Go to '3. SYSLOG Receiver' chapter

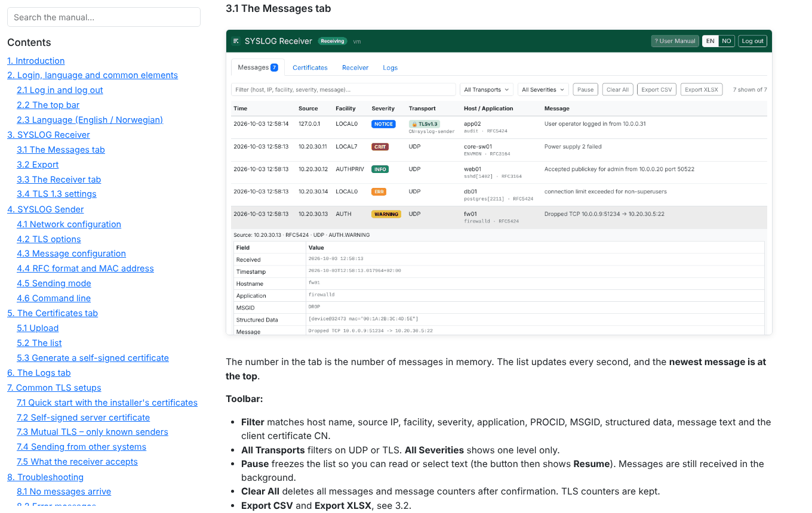48,135
